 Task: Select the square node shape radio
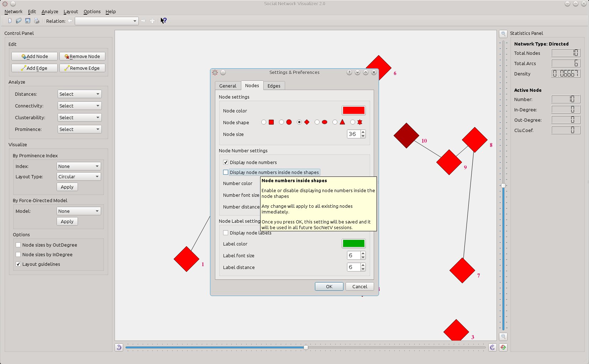coord(264,122)
